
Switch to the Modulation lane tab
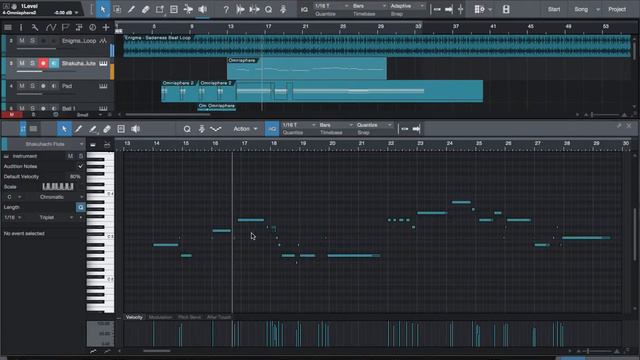point(160,317)
